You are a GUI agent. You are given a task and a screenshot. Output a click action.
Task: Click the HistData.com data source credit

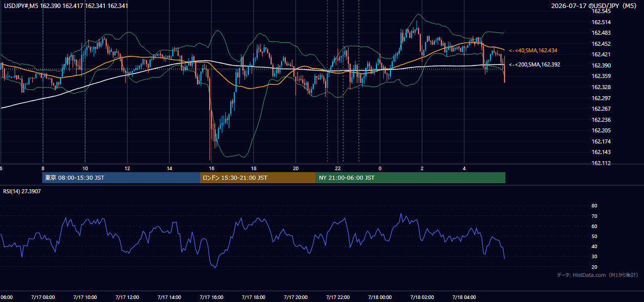(598, 275)
